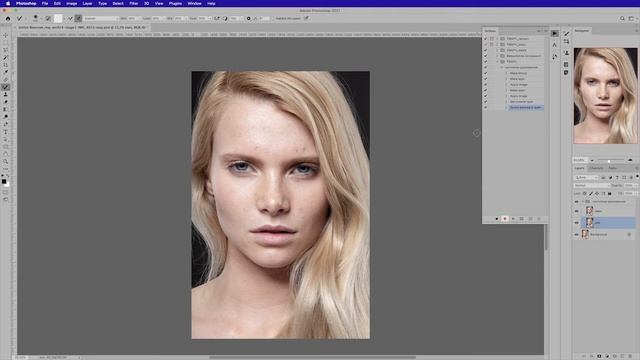
Task: Open the Image menu
Action: (x=71, y=3)
